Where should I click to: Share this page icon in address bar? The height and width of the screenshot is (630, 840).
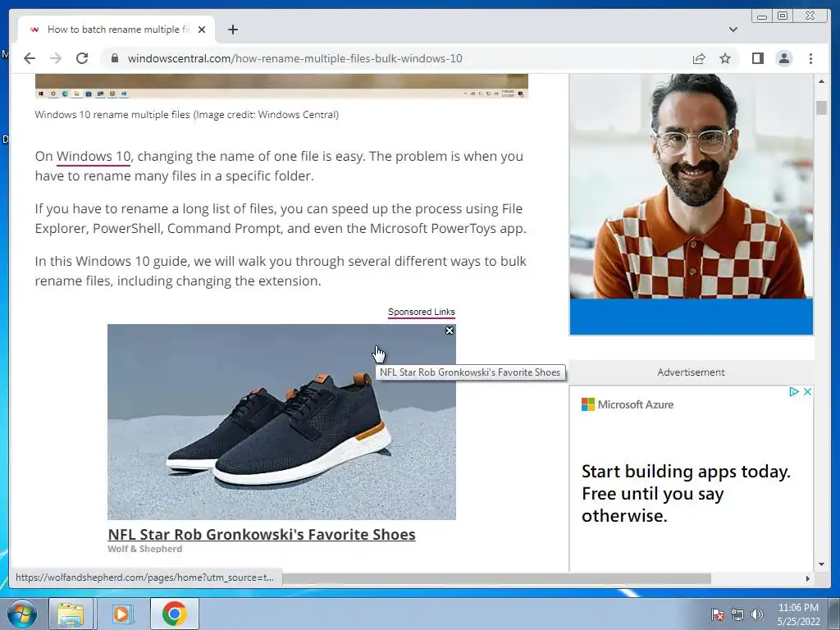point(699,58)
